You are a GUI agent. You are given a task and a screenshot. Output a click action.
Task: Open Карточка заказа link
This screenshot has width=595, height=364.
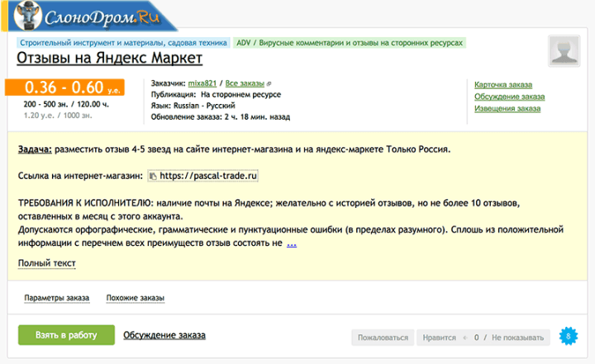(503, 84)
